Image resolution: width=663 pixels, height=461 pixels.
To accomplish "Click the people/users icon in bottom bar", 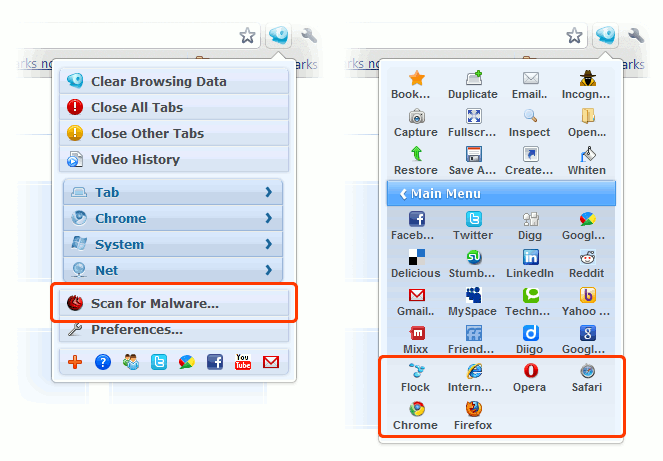I will pos(131,362).
